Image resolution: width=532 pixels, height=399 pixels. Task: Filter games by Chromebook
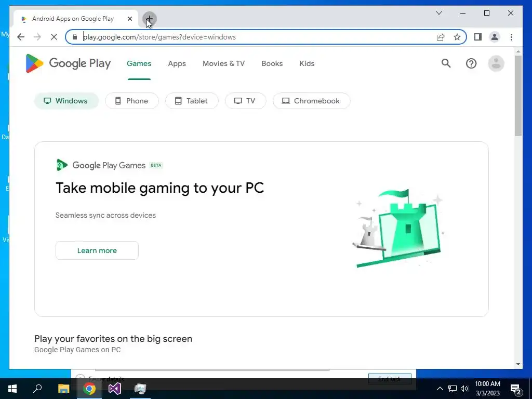[x=312, y=101]
